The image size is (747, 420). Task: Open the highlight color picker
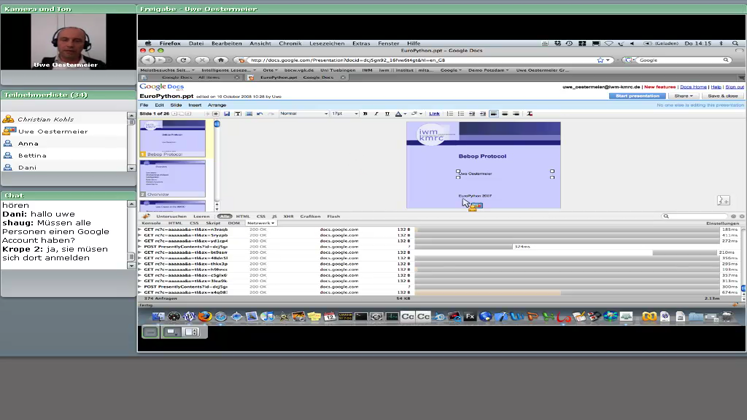415,114
